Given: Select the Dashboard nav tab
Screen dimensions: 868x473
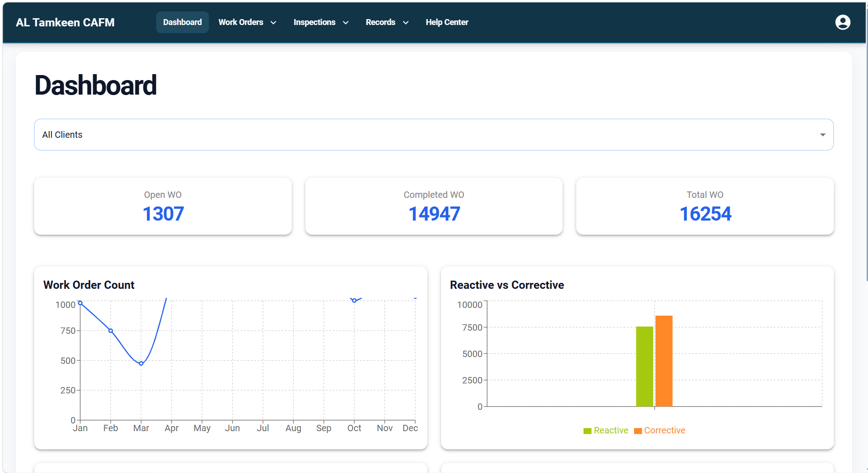Looking at the screenshot, I should coord(182,22).
